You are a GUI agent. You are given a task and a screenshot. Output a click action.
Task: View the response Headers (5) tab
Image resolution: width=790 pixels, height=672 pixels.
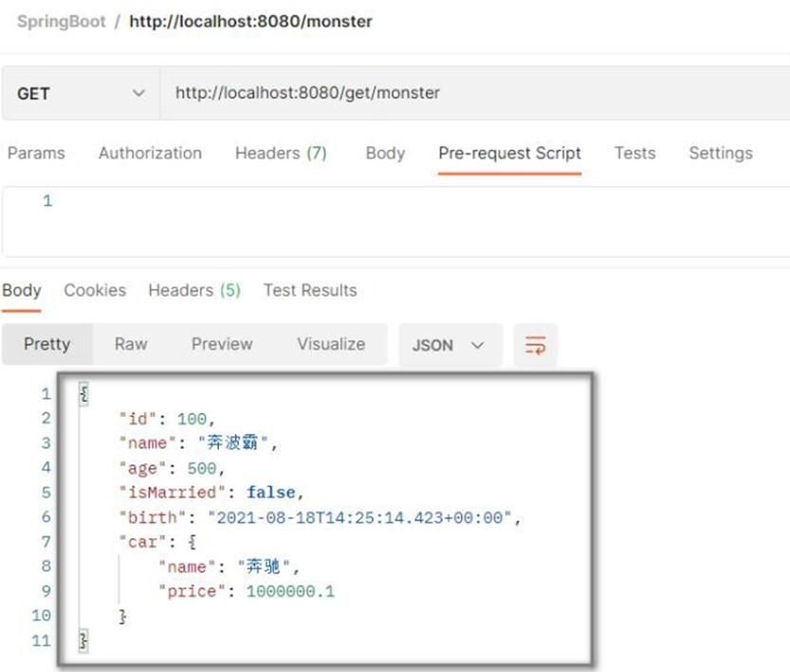(x=194, y=291)
